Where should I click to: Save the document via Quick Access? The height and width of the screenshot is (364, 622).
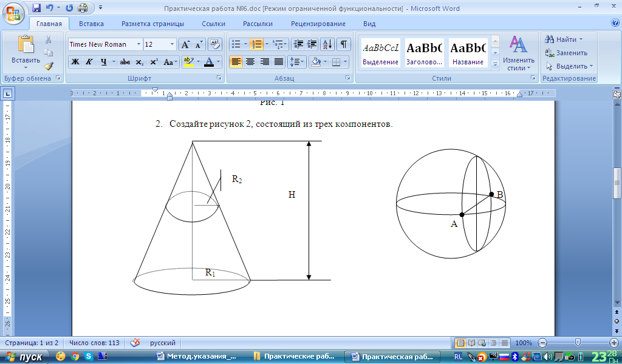pyautogui.click(x=36, y=7)
